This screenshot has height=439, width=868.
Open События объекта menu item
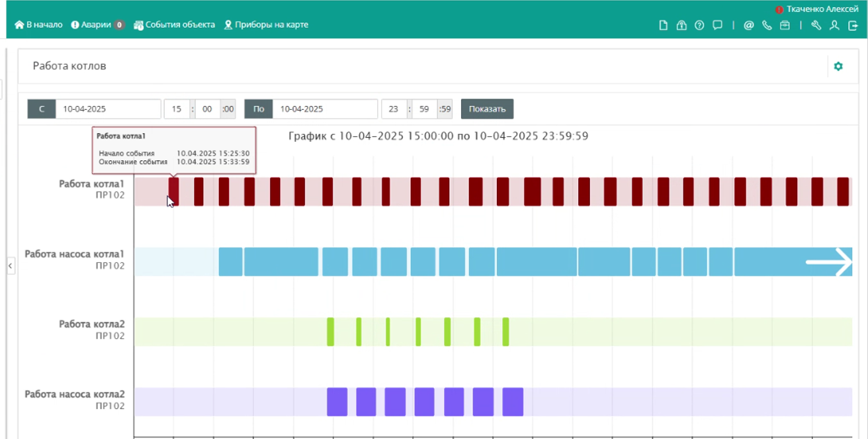(174, 24)
